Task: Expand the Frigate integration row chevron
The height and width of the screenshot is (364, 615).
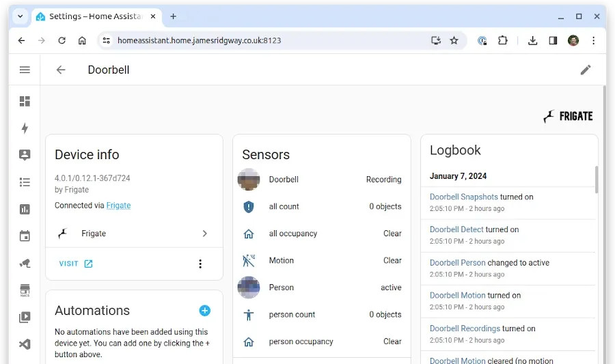Action: pos(205,234)
